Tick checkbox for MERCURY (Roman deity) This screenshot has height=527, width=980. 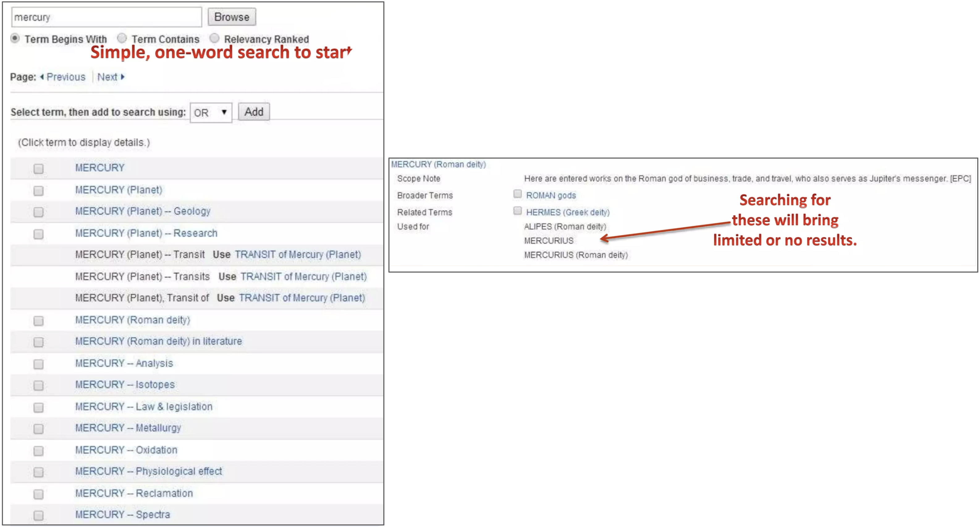(38, 321)
